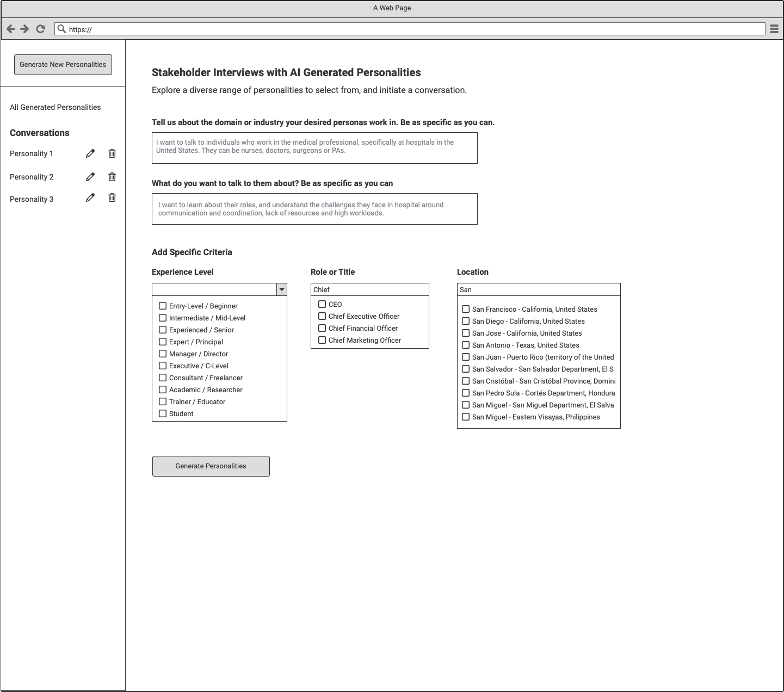
Task: Click the Role or Title search field
Action: click(x=370, y=289)
